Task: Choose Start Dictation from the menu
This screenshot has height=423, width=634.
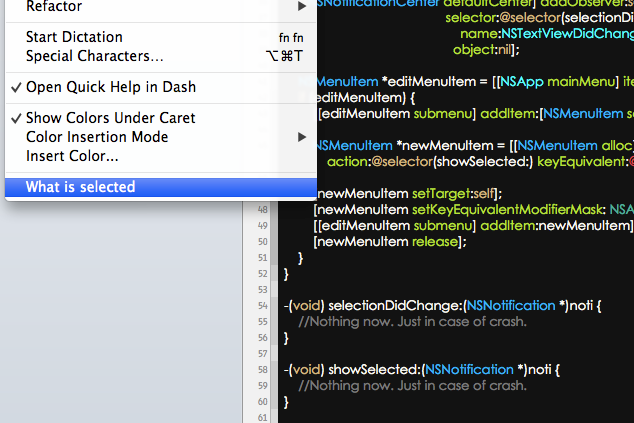Action: 74,38
